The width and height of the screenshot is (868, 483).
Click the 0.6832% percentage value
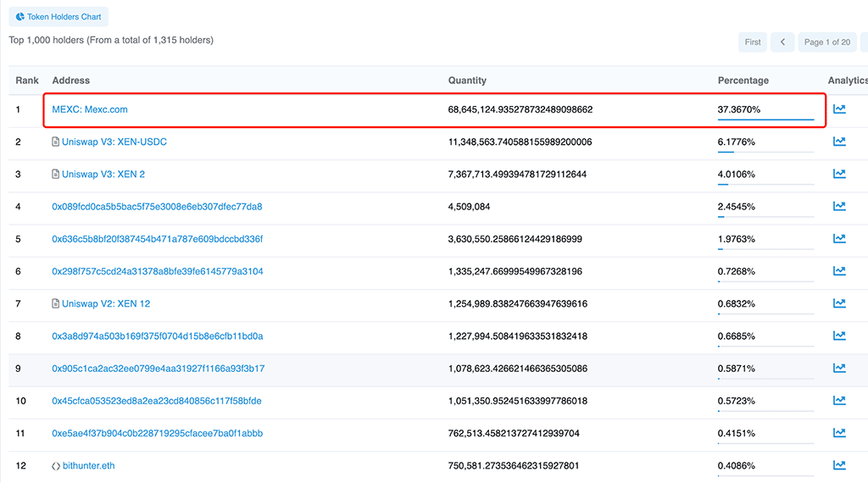click(x=737, y=303)
